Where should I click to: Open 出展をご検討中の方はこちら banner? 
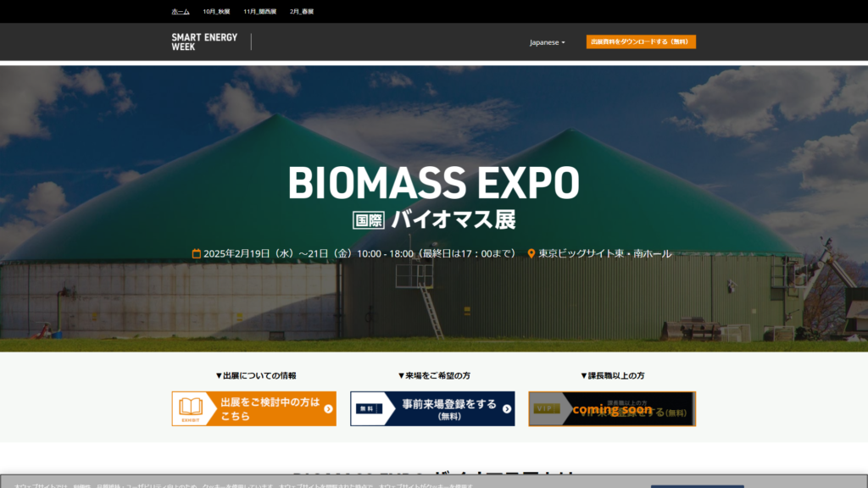click(254, 409)
